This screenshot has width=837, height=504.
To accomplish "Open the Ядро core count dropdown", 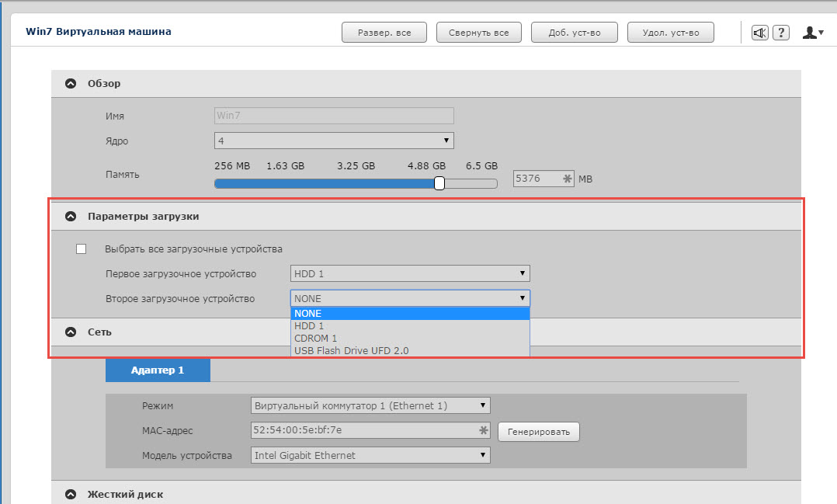I will pyautogui.click(x=334, y=141).
